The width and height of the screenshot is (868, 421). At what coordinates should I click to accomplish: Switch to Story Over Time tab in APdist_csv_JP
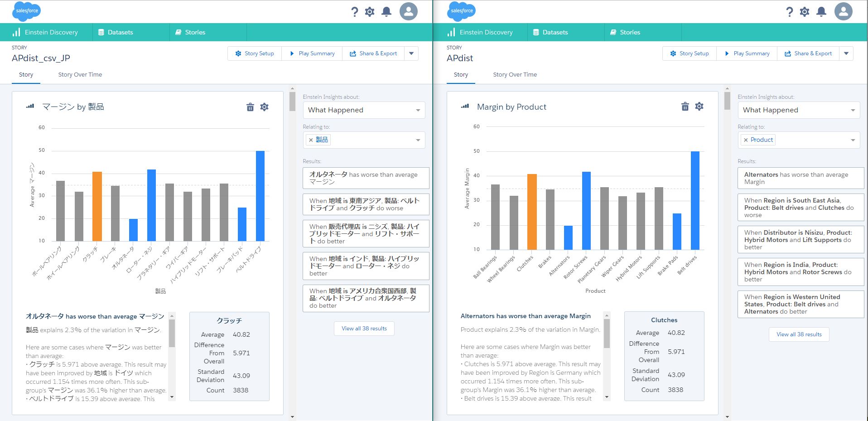click(x=80, y=75)
